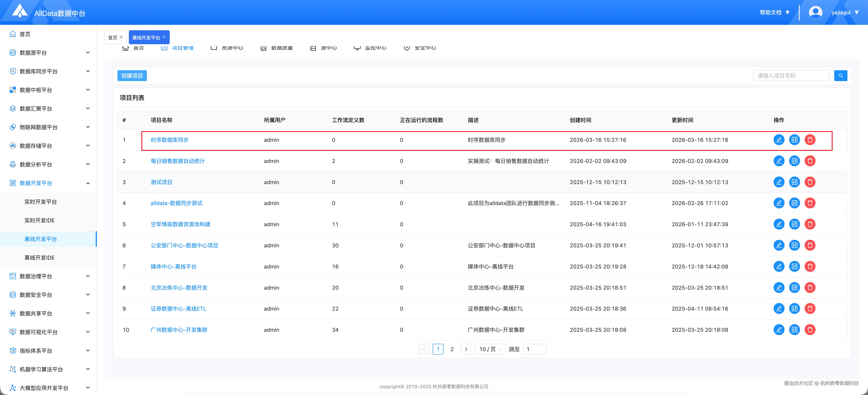Open the 10 / 页 page size dropdown
The image size is (868, 395).
tap(490, 349)
